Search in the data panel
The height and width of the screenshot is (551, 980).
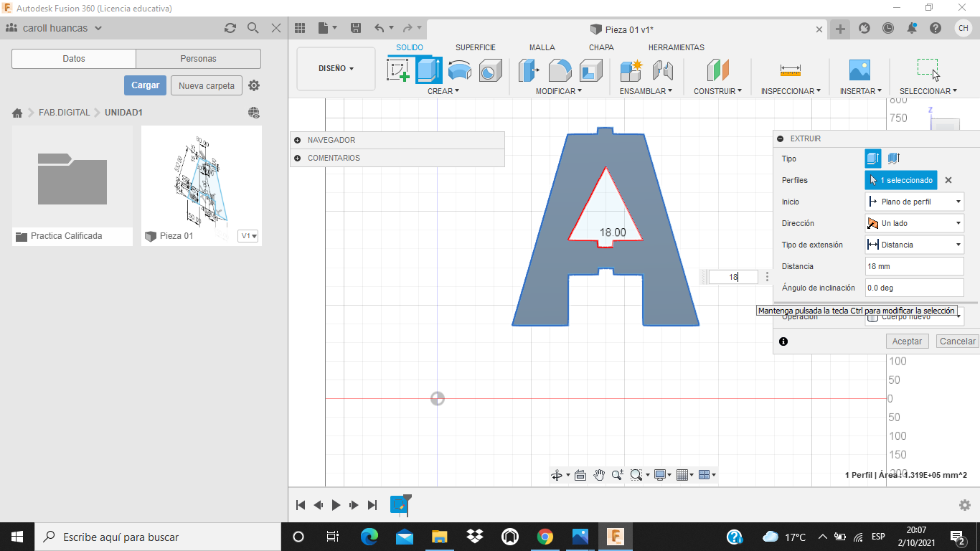coord(253,28)
